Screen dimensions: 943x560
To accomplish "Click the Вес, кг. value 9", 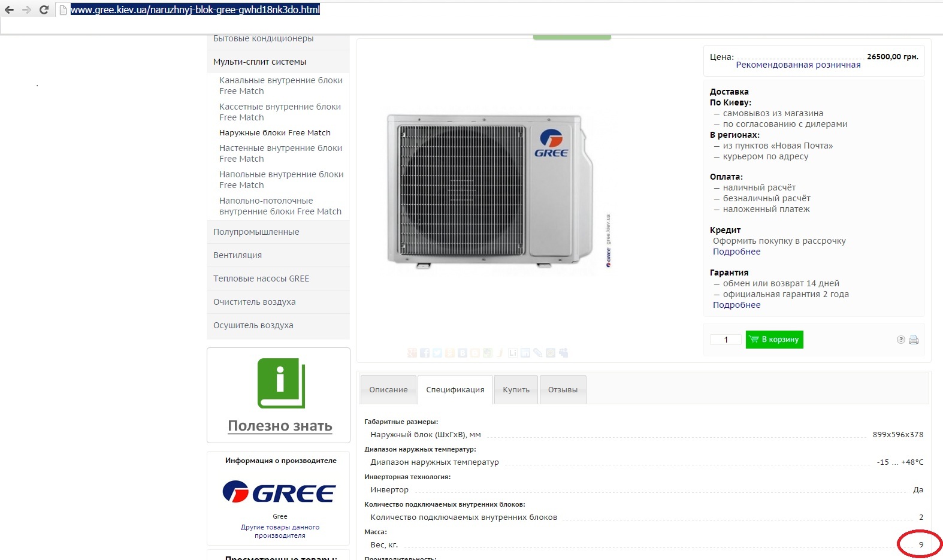I will (x=921, y=544).
